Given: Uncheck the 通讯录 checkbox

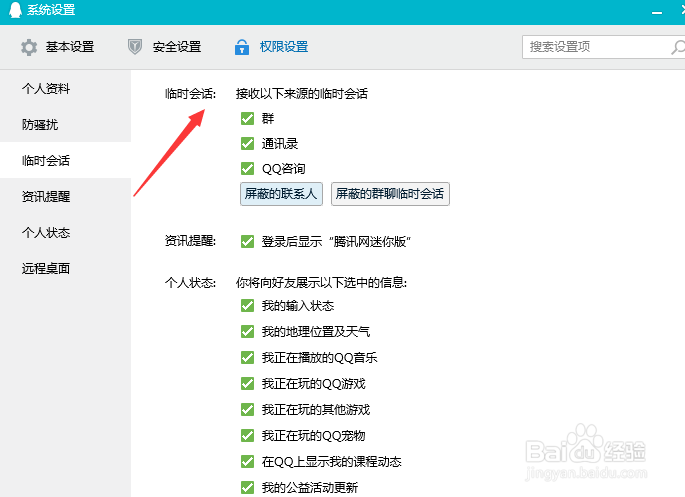Looking at the screenshot, I should click(x=247, y=143).
